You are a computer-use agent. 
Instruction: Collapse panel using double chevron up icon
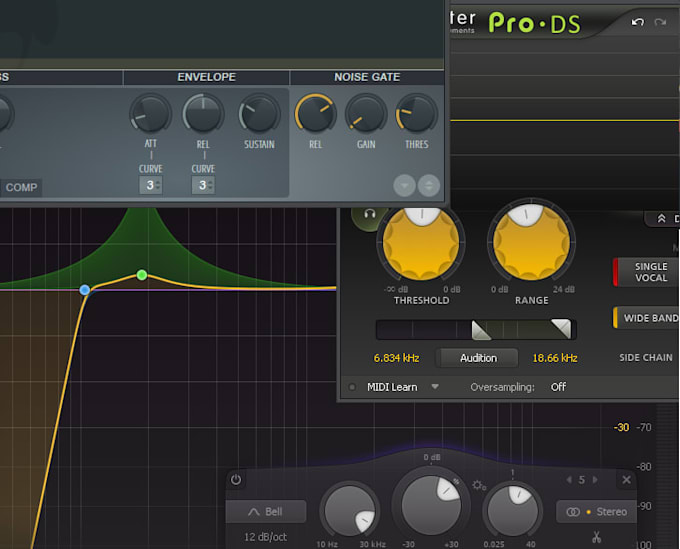(661, 218)
